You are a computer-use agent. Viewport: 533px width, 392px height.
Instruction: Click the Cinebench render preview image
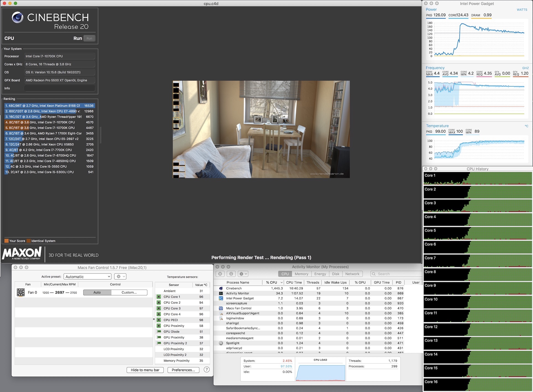(x=261, y=129)
